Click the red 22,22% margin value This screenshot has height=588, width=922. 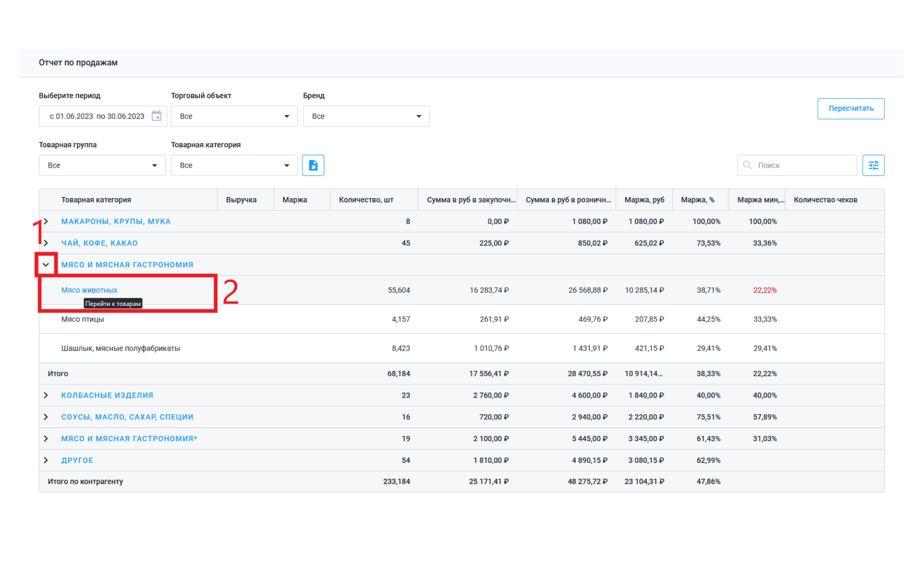(x=765, y=290)
